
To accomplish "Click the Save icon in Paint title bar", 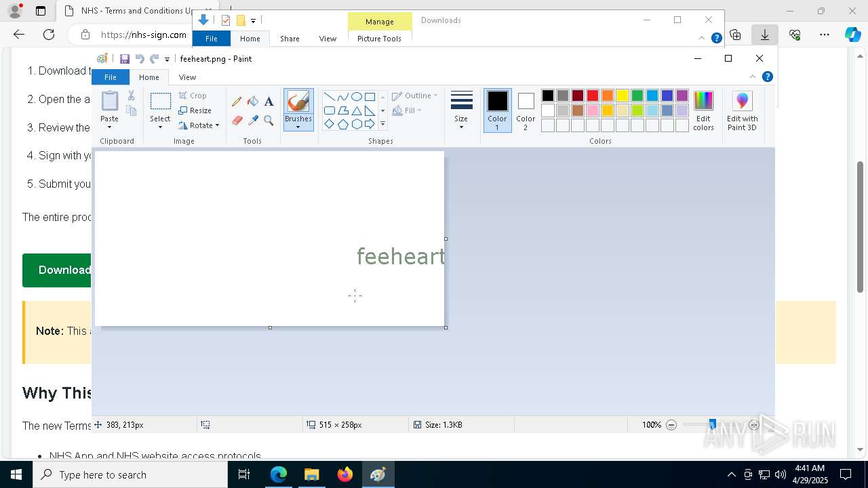I will point(125,59).
